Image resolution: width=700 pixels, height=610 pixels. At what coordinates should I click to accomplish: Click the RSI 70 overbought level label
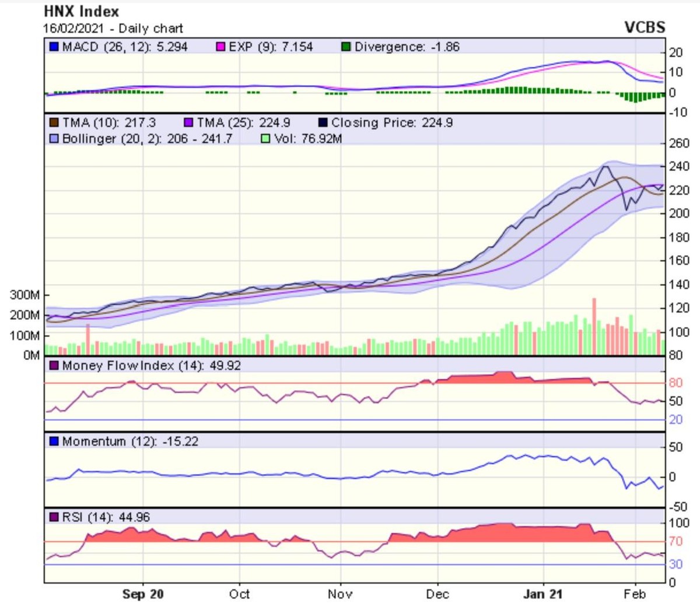pos(675,542)
